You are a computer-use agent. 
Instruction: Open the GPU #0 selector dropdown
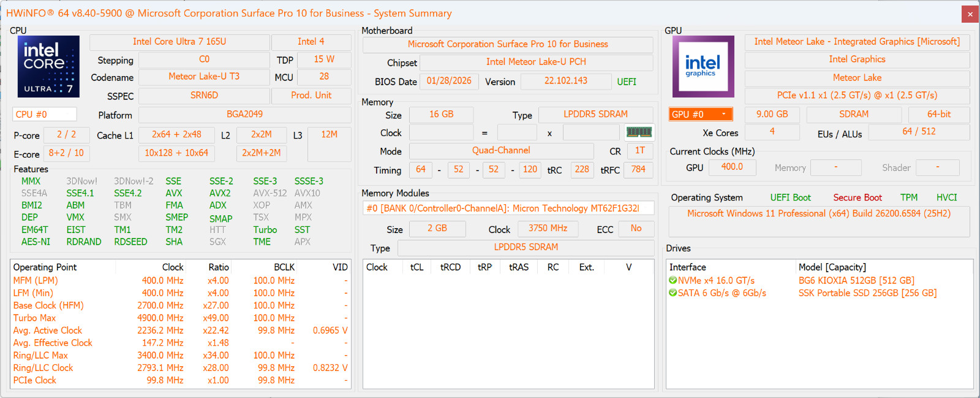pyautogui.click(x=700, y=114)
